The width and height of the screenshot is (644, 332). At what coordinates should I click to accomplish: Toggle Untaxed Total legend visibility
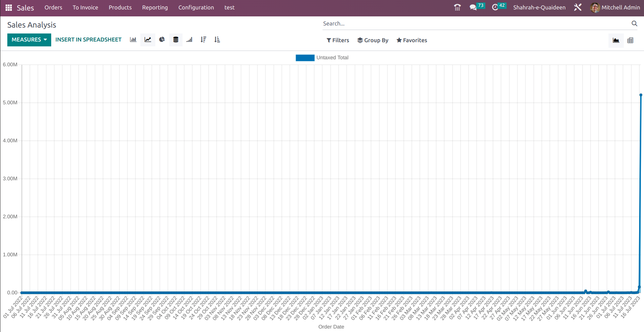click(x=322, y=58)
